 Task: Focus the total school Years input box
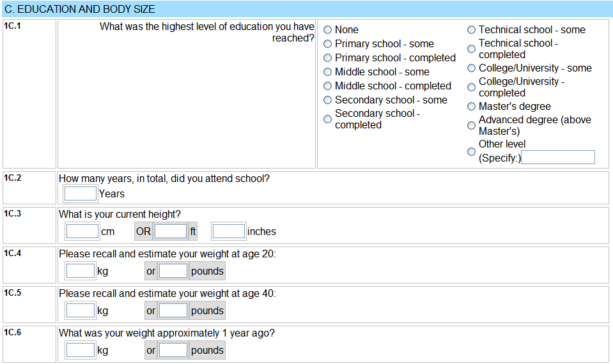tap(81, 193)
